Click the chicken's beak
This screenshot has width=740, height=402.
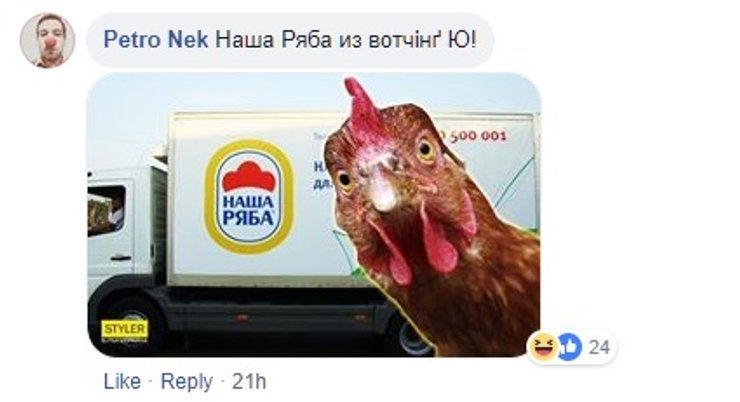point(384,190)
